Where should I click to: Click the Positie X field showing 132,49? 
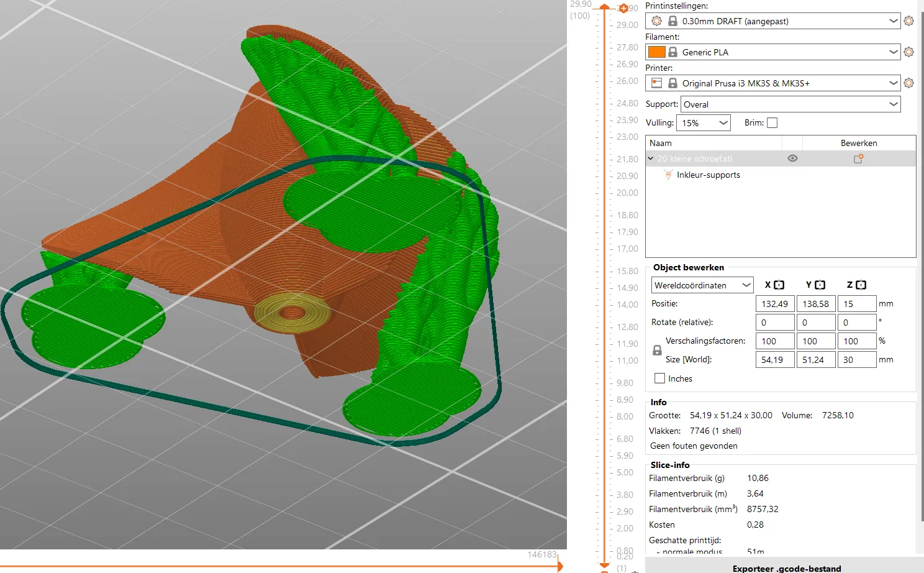774,304
